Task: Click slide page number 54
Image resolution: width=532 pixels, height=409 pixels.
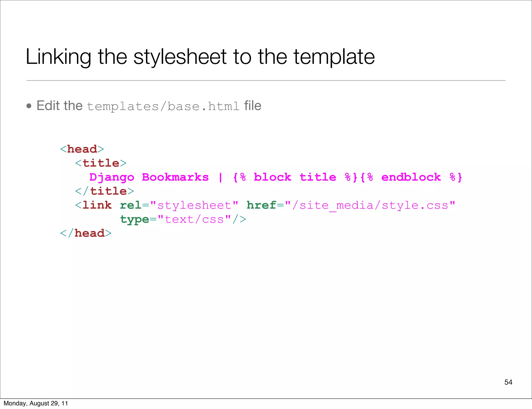Action: click(x=508, y=382)
